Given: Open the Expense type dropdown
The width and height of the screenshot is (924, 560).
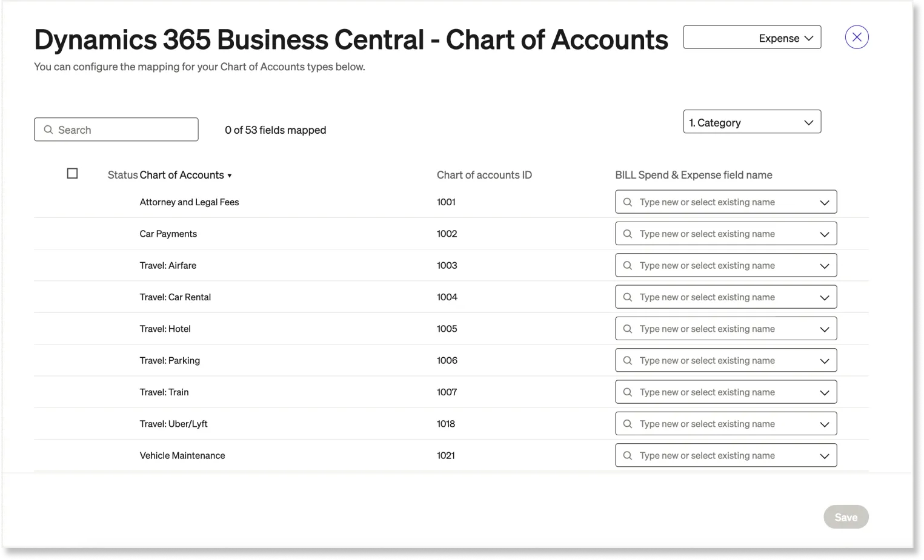Looking at the screenshot, I should [752, 38].
